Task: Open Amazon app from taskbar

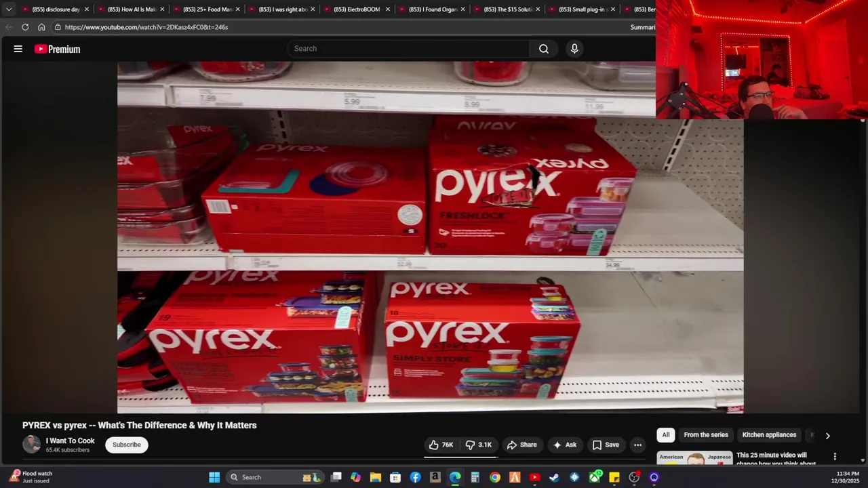Action: pos(435,477)
